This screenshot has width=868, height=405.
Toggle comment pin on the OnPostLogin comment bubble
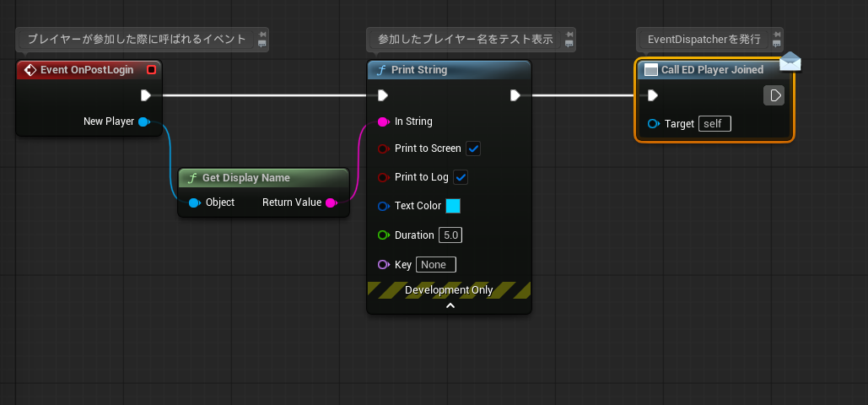261,35
